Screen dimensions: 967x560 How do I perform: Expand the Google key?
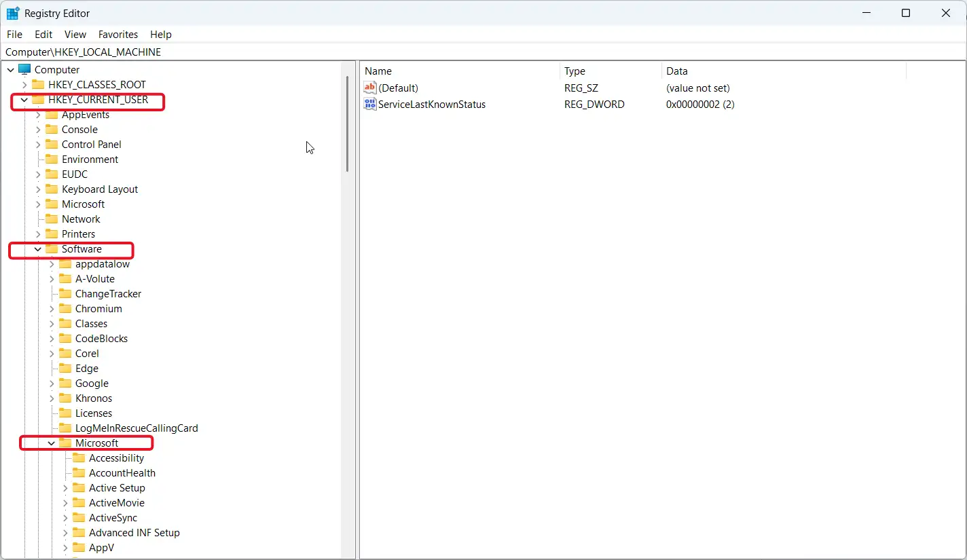(x=52, y=384)
